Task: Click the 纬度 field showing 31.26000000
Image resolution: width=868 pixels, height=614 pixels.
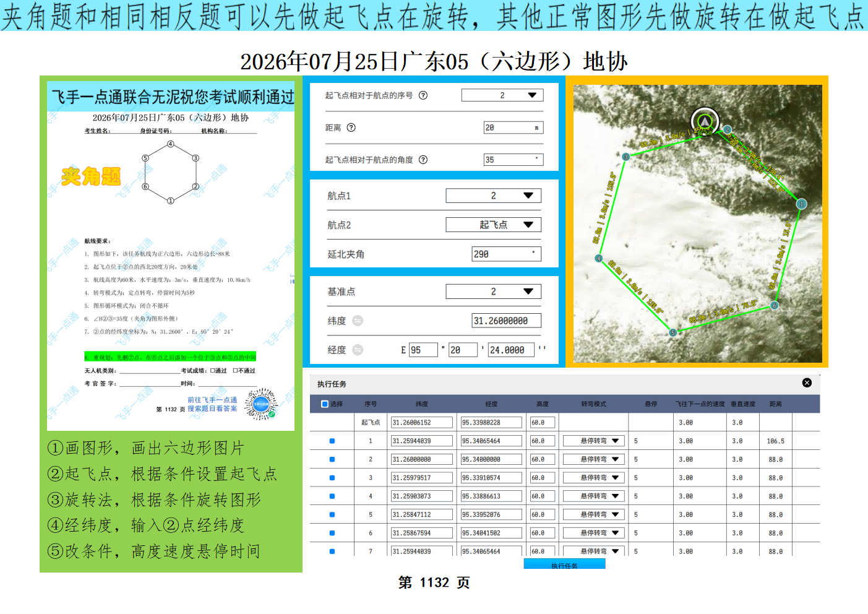Action: [x=507, y=321]
